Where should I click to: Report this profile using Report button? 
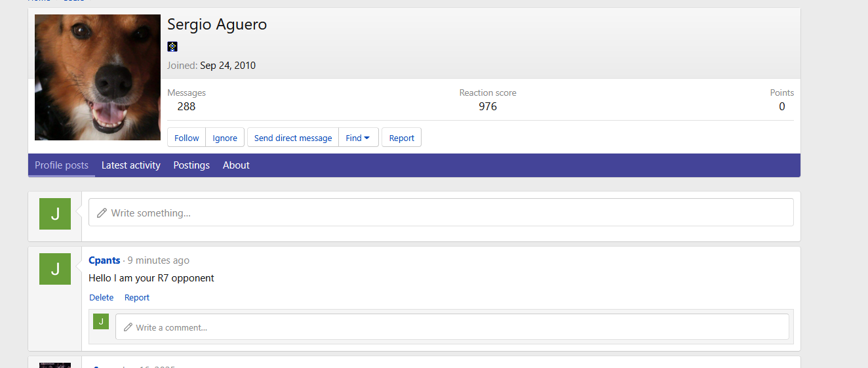coord(402,138)
